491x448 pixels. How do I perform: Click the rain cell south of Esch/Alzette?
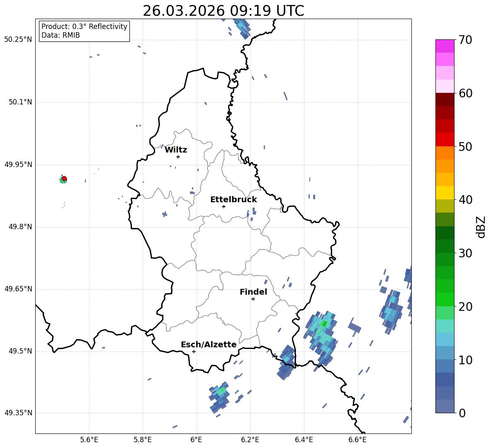pos(219,398)
